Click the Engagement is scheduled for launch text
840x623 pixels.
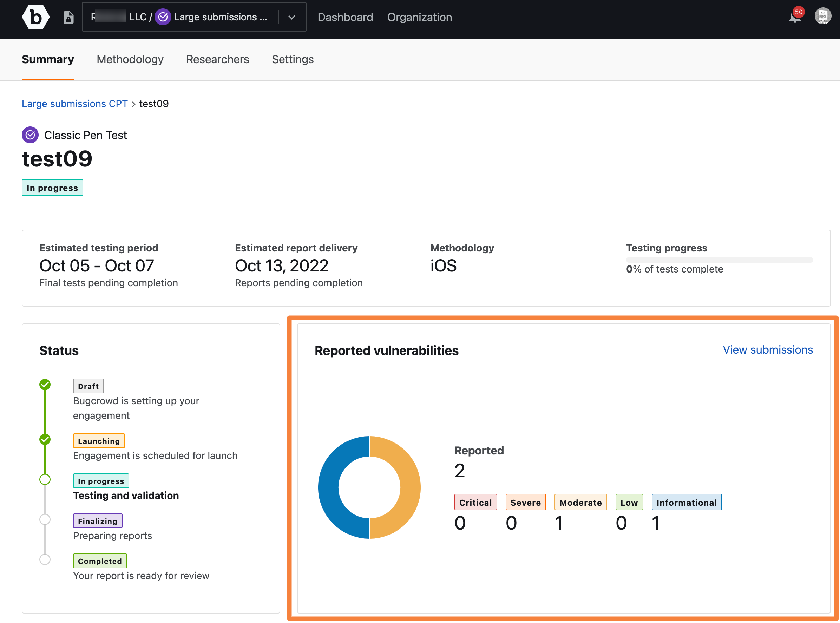(155, 455)
